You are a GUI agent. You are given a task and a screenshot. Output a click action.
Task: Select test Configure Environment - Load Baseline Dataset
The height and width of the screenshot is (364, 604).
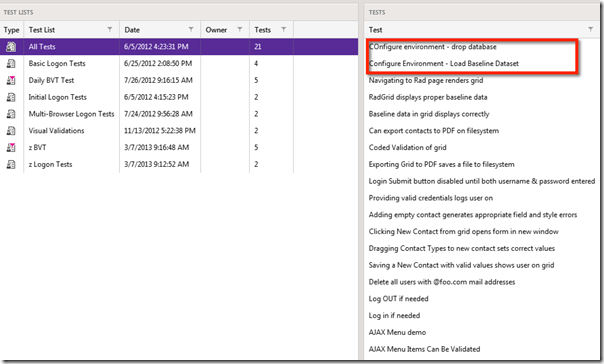(444, 64)
